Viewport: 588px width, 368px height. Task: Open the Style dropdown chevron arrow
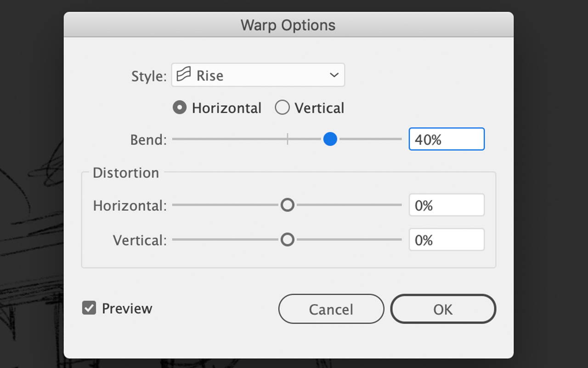pos(334,75)
